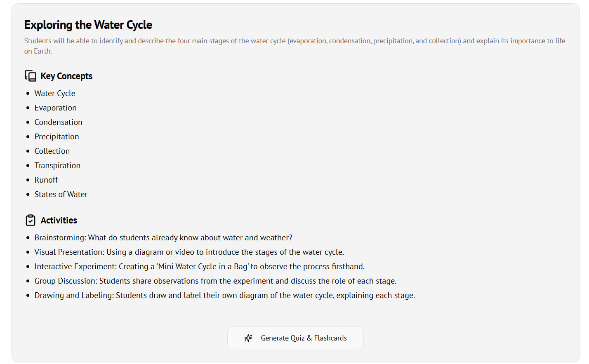589x364 pixels.
Task: Click the Key Concepts book icon
Action: pos(31,76)
